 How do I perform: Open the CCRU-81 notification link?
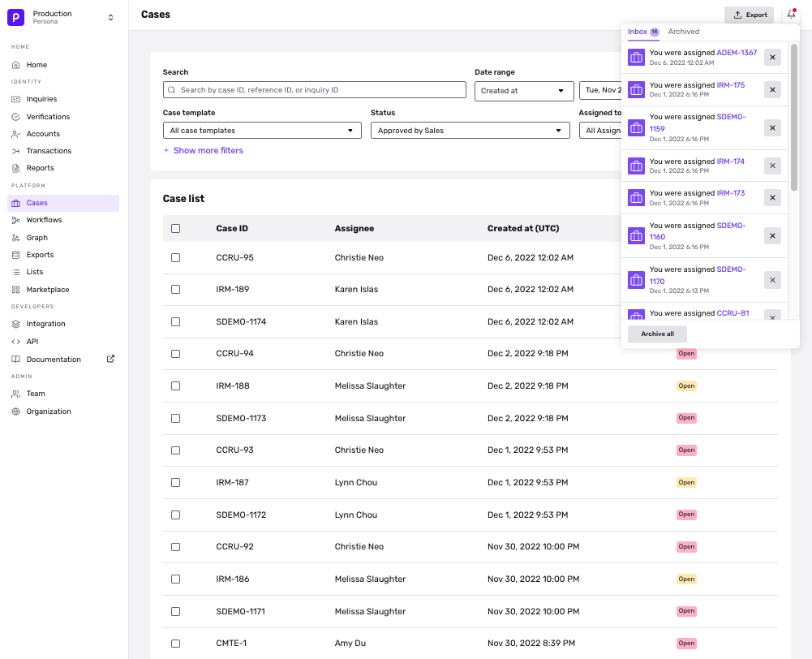point(733,313)
